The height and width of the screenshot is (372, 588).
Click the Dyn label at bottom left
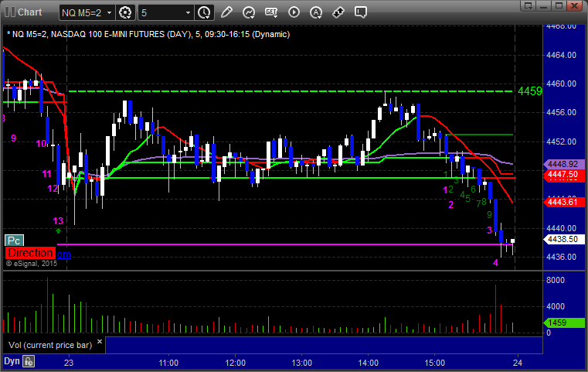click(12, 361)
